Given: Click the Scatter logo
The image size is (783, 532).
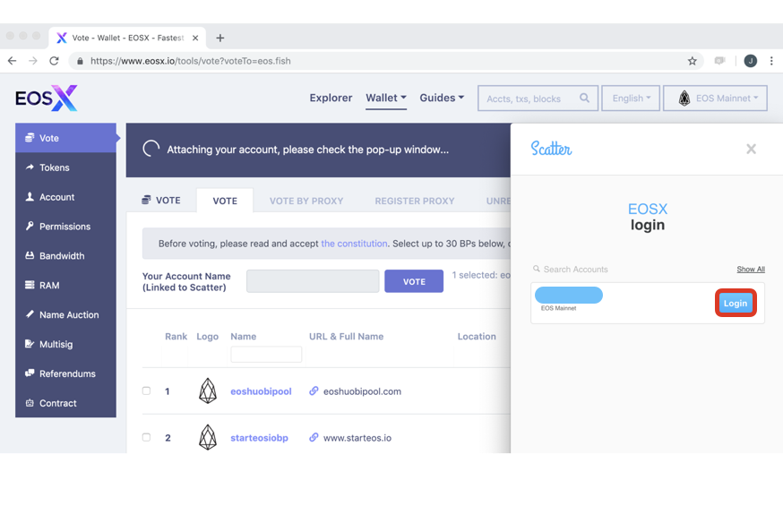Looking at the screenshot, I should (x=551, y=148).
